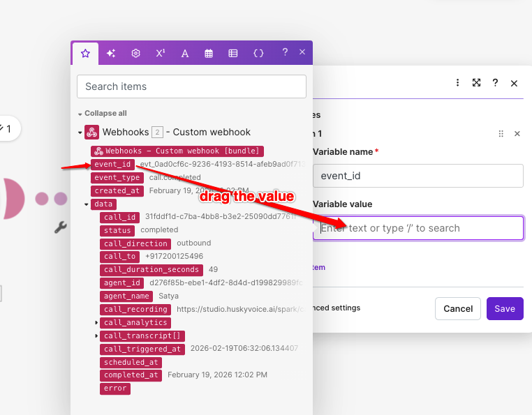
Task: Open array functions table tab
Action: 233,53
